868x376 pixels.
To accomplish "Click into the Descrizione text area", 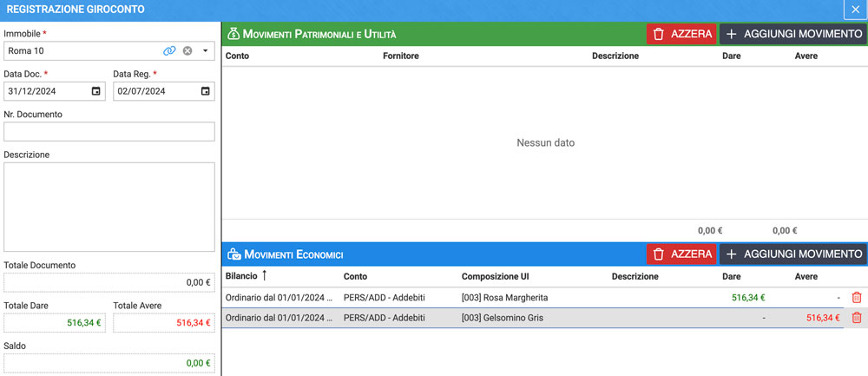I will tap(109, 208).
